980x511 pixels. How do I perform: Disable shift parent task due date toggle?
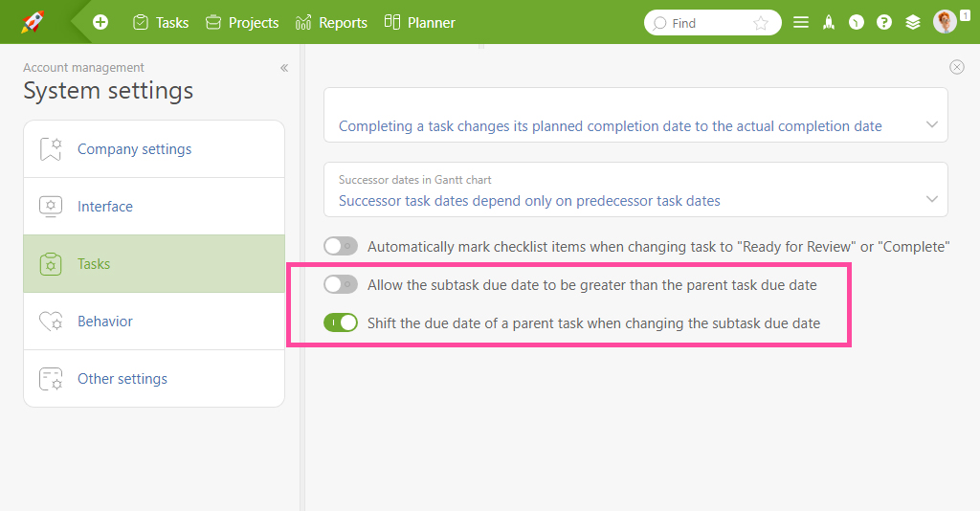(341, 323)
